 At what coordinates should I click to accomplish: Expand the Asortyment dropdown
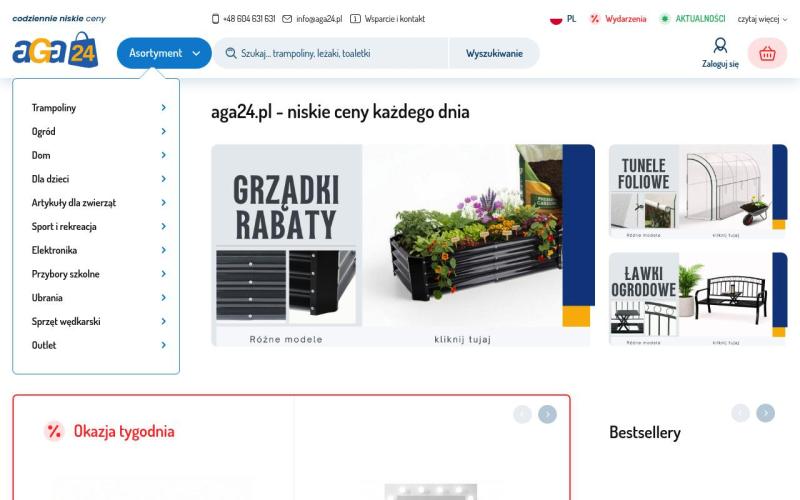click(164, 53)
